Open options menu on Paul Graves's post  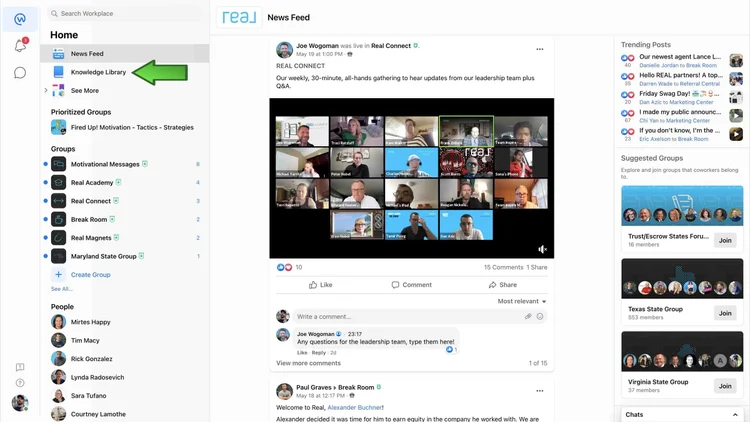[x=540, y=391]
